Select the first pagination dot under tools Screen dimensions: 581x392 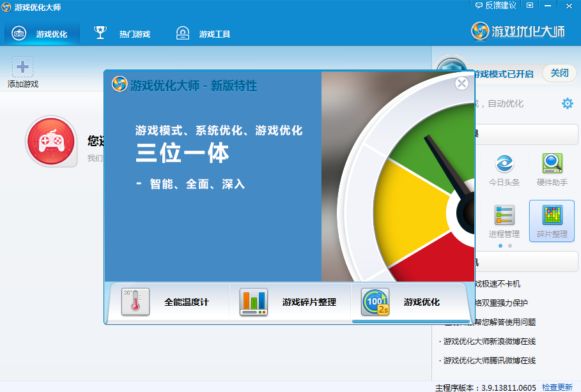tap(500, 245)
